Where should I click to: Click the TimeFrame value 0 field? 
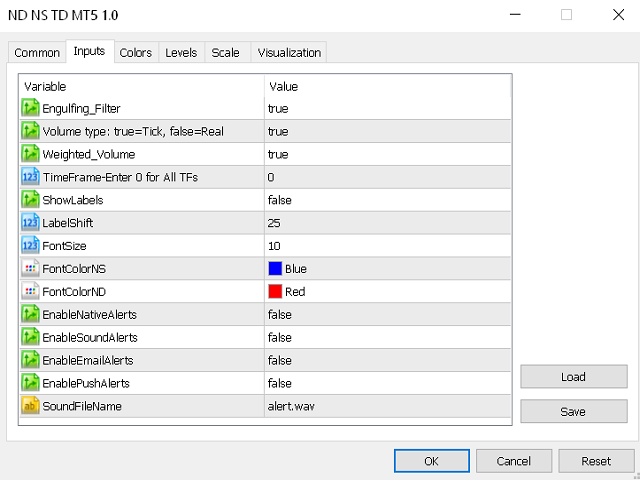[387, 177]
